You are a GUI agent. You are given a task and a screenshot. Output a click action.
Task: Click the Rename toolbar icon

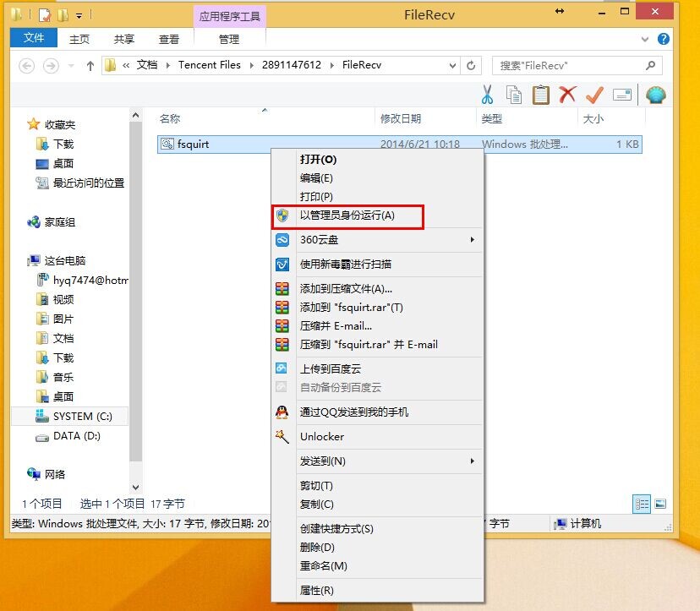click(x=622, y=95)
